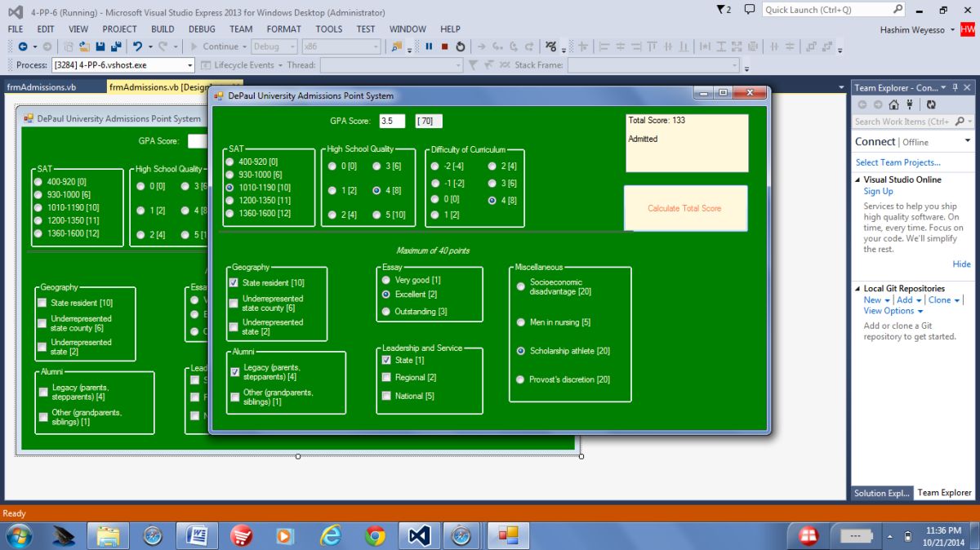Image resolution: width=980 pixels, height=550 pixels.
Task: Toggle auto-hide pin on Team Explorer
Action: 955,87
